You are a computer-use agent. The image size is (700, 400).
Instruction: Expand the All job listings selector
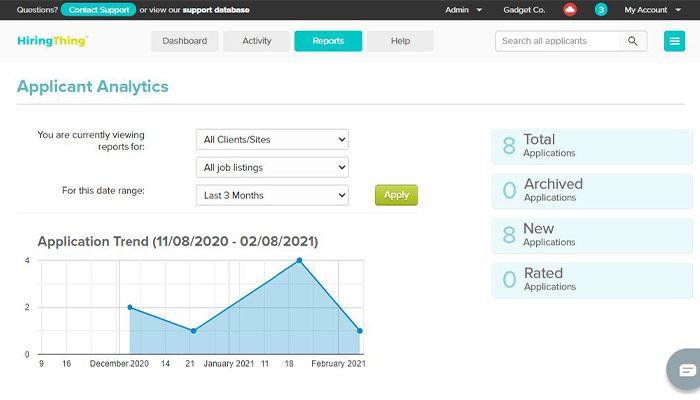272,167
